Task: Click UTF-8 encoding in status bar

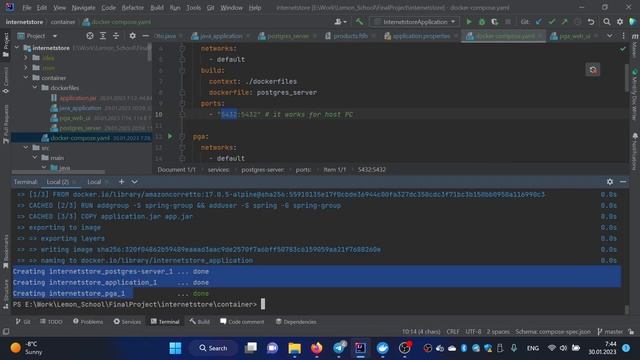Action: pyautogui.click(x=473, y=331)
